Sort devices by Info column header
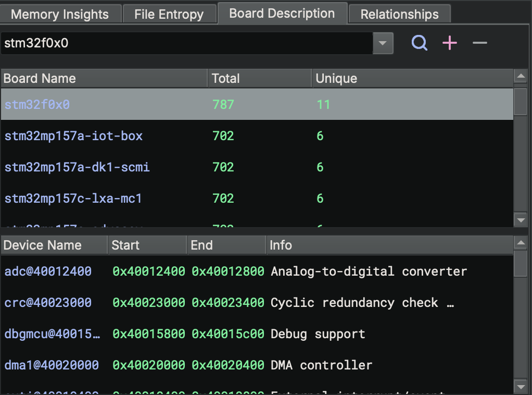Screen dimensions: 532x395 [x=390, y=245]
